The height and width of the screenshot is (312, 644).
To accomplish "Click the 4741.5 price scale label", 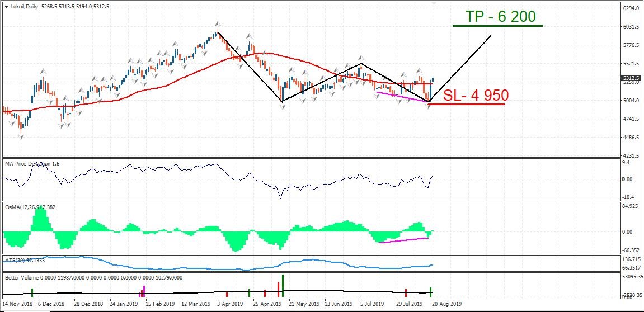I will click(630, 119).
